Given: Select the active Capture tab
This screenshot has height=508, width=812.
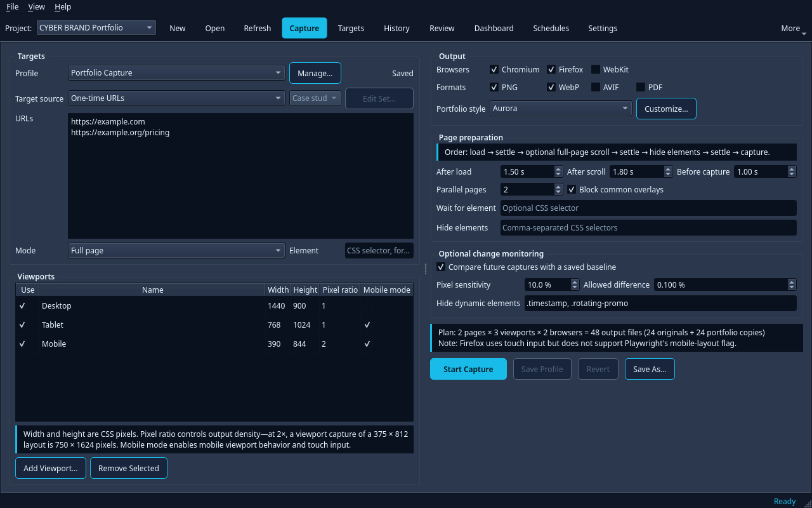Looking at the screenshot, I should tap(304, 29).
